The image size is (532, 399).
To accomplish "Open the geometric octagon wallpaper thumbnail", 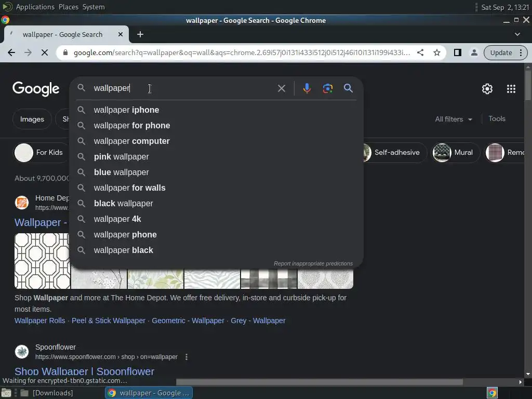I will coord(42,261).
